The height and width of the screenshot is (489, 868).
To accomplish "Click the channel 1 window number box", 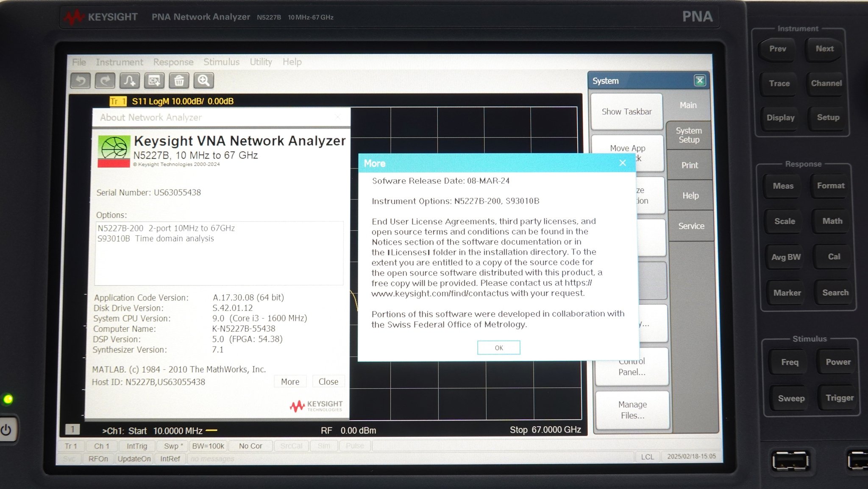I will [72, 429].
